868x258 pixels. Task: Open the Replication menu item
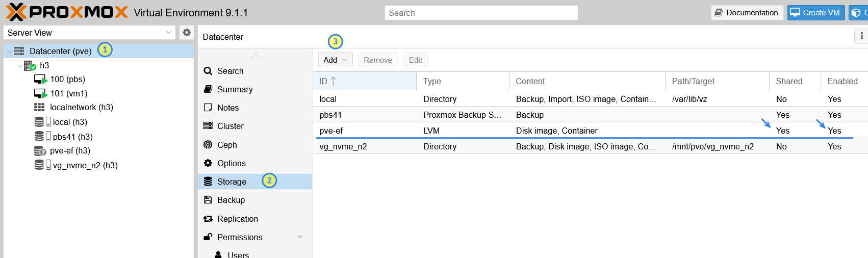click(x=255, y=219)
